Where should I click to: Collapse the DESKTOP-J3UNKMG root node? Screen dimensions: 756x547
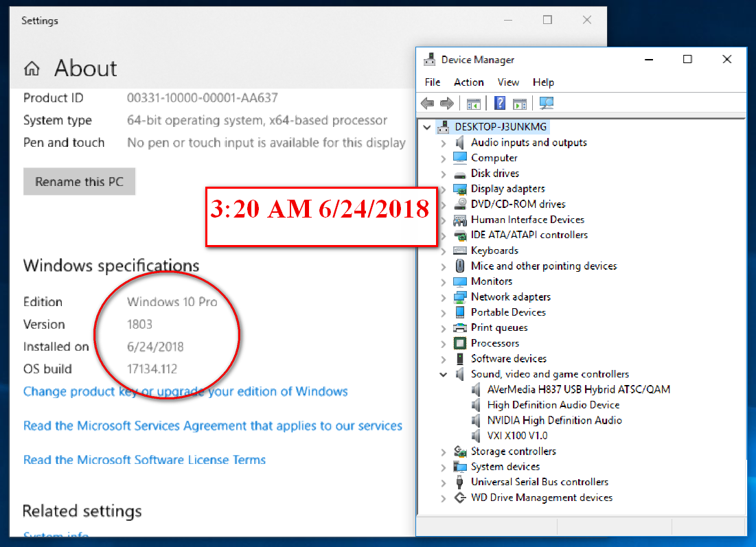point(426,127)
